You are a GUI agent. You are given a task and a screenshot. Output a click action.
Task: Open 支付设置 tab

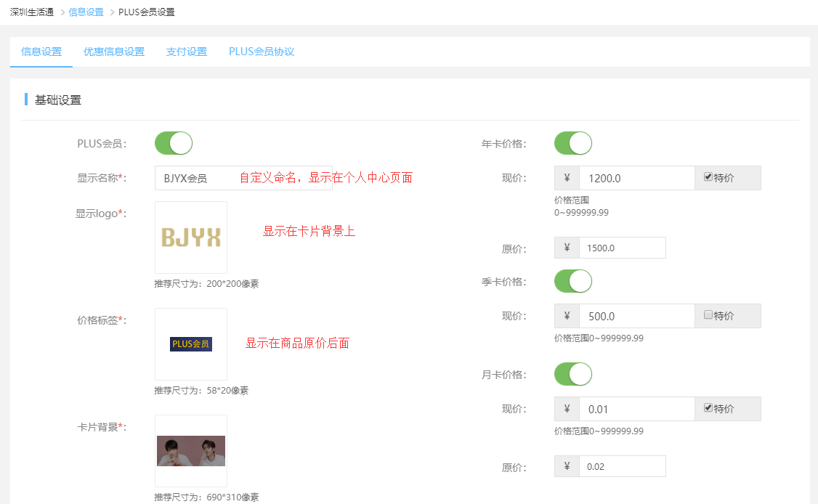pos(186,52)
